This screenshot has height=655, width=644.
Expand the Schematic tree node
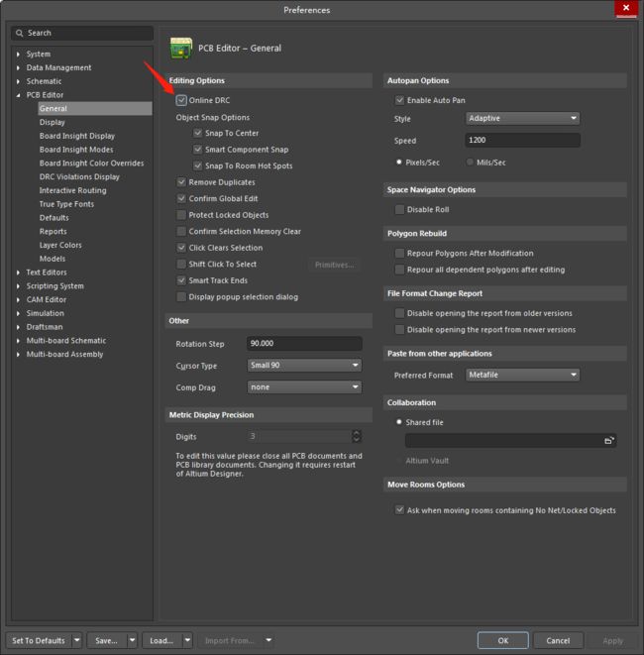(18, 81)
